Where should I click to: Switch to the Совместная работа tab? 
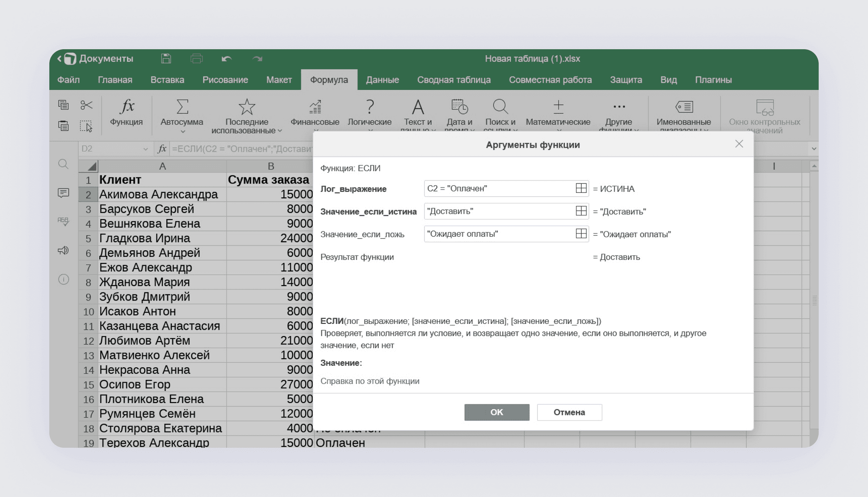click(x=550, y=80)
